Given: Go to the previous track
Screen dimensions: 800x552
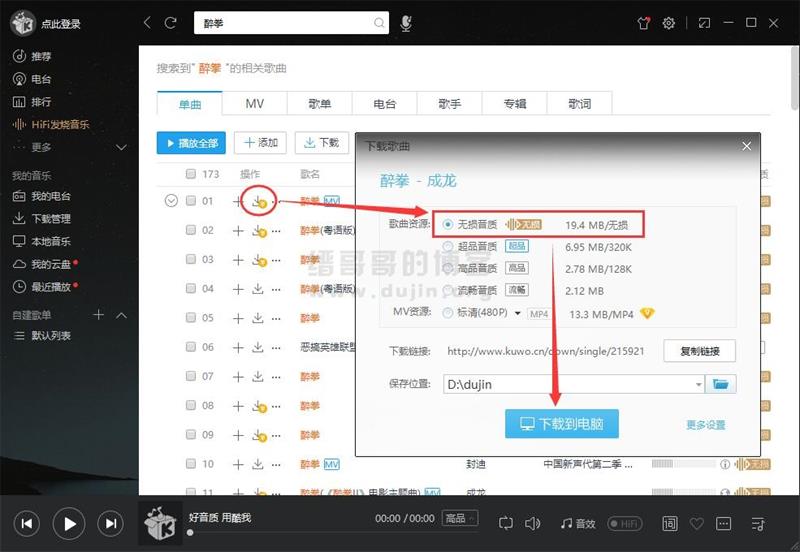Looking at the screenshot, I should pos(27,523).
